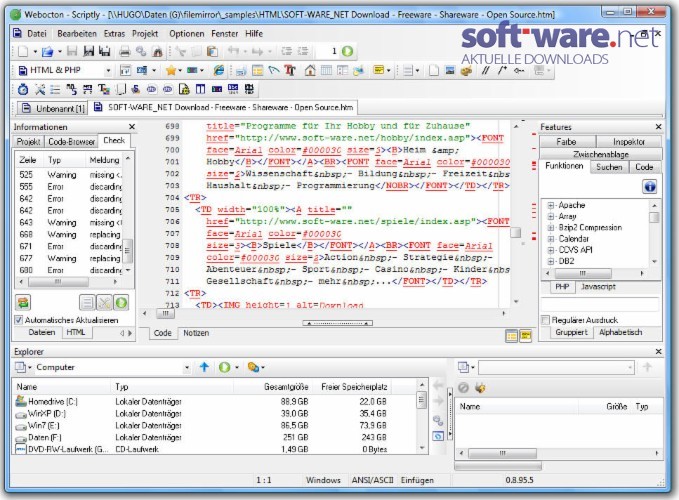Switch to Unbenannt [1] document tab

point(52,108)
